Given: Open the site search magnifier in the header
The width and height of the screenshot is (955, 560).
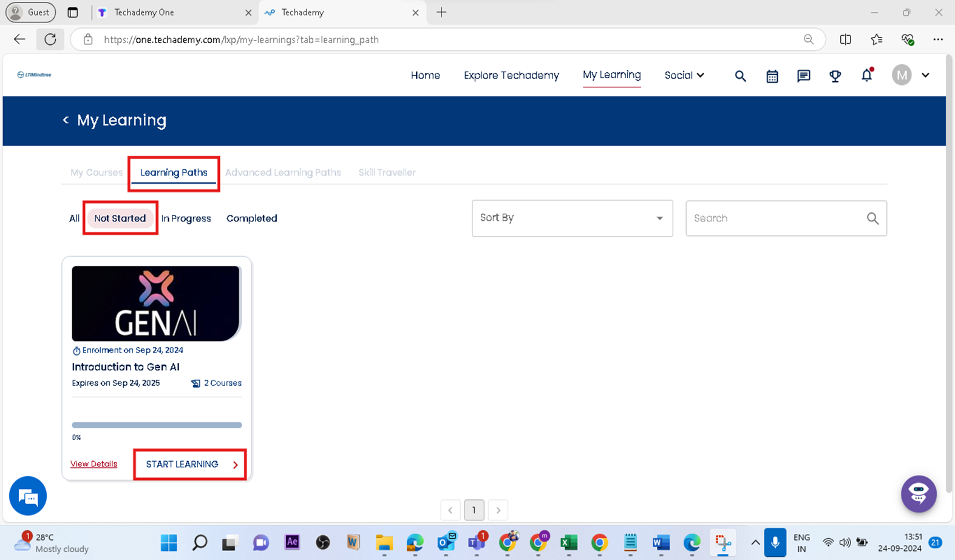Looking at the screenshot, I should pos(740,76).
